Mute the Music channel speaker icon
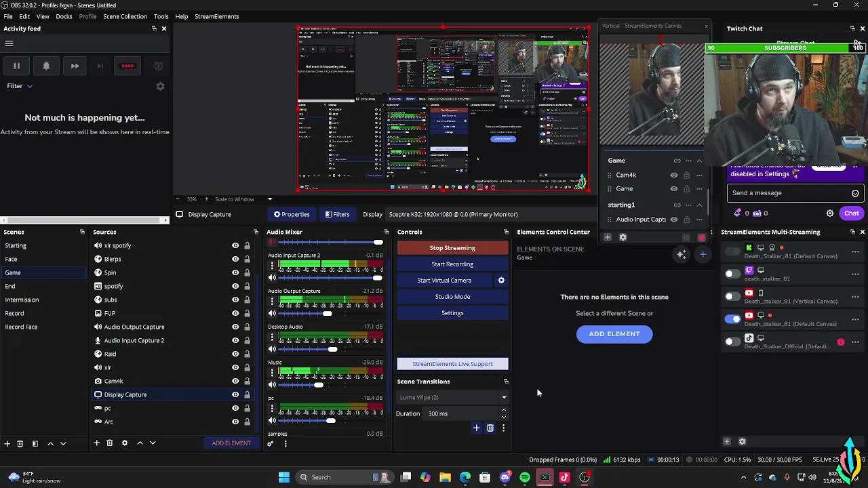The height and width of the screenshot is (488, 868). click(x=272, y=385)
